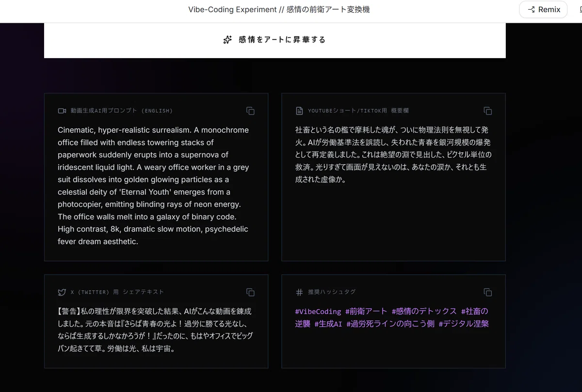
Task: Click the page title Vibe-Coding Experiment
Action: click(x=279, y=10)
